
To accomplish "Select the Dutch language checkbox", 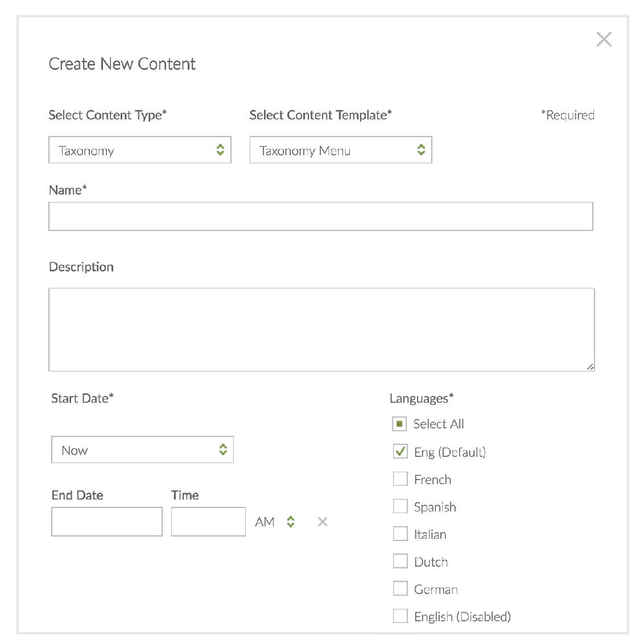I will (x=401, y=562).
